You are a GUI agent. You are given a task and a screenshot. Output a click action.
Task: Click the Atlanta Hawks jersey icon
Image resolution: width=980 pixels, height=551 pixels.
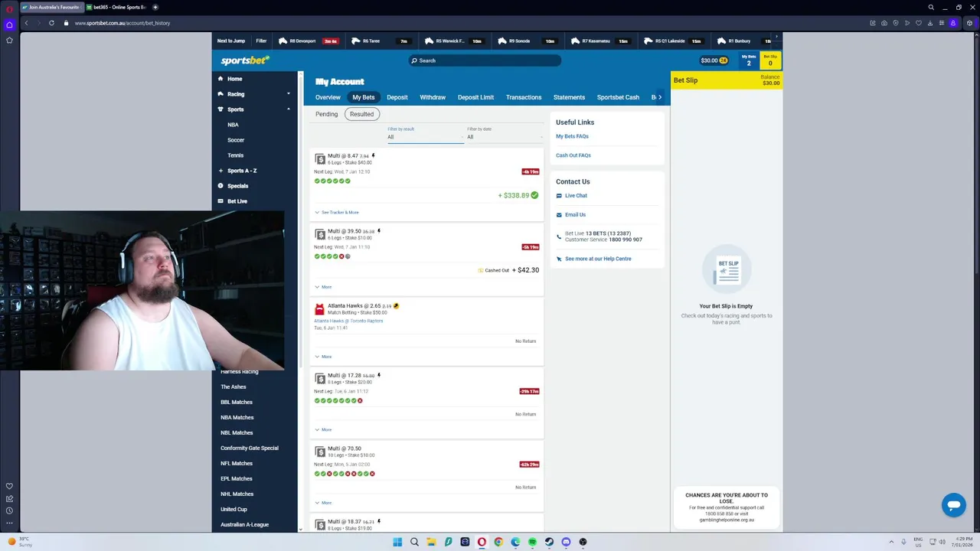click(x=319, y=308)
